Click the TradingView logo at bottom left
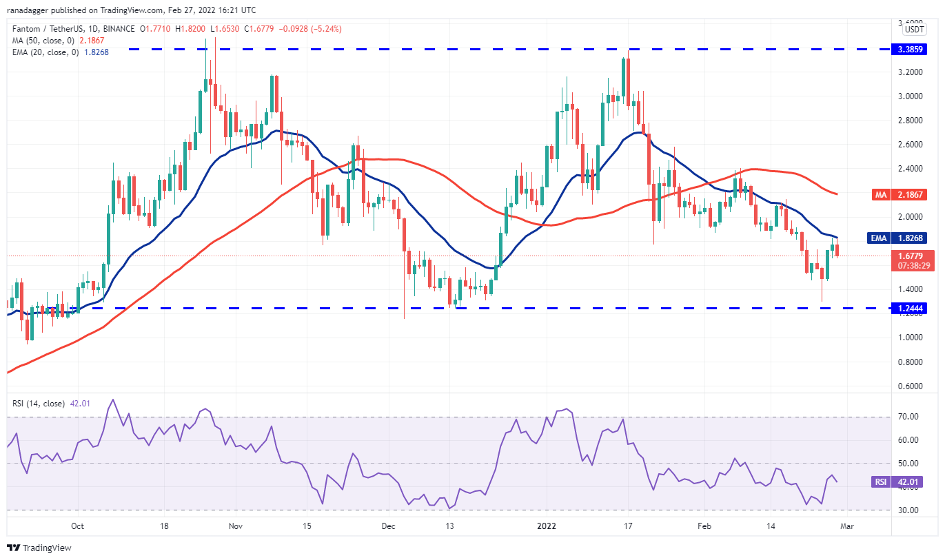Image resolution: width=945 pixels, height=560 pixels. tap(39, 548)
